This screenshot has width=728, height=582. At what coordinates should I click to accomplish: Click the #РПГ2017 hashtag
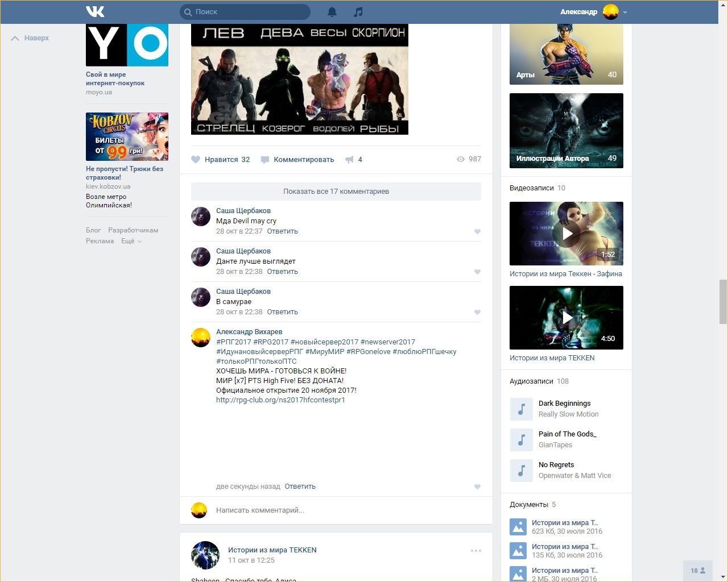click(x=234, y=342)
